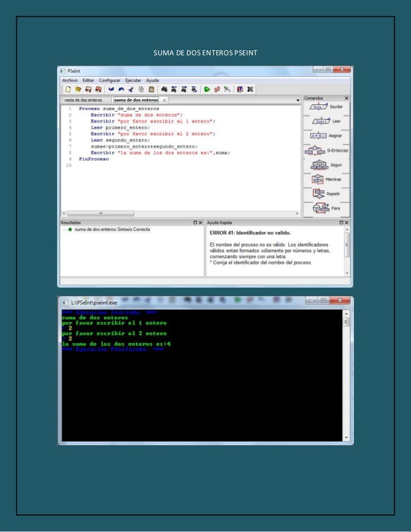
Task: Click the editor horizontal scrollbar thumb
Action: coord(100,213)
